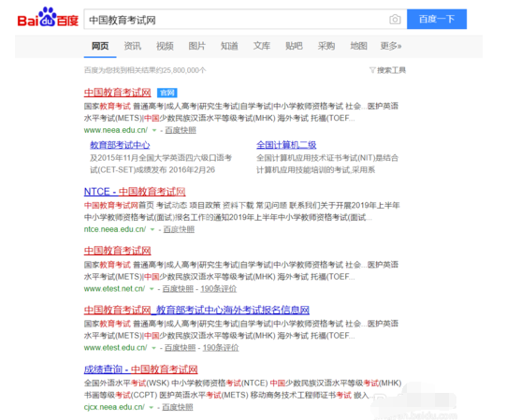This screenshot has width=521, height=420.
Task: Expand dropdown arrow next to www.neea.edu.cn/
Action: (154, 130)
